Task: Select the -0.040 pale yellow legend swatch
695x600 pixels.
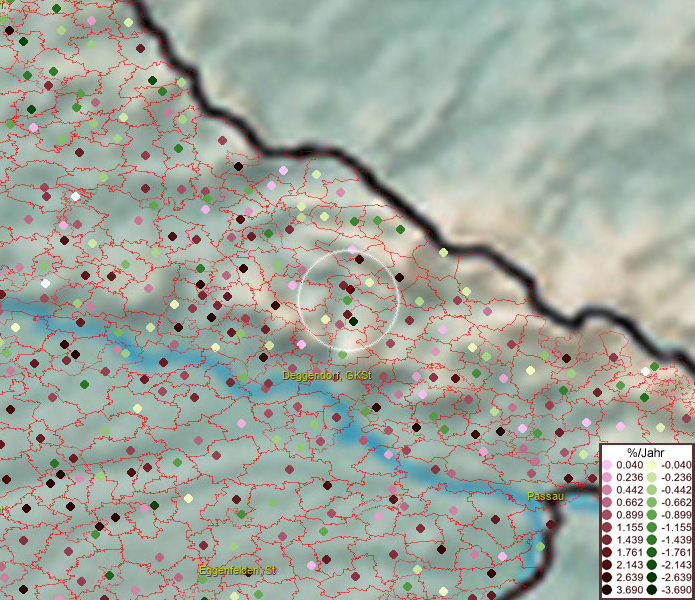Action: [651, 465]
